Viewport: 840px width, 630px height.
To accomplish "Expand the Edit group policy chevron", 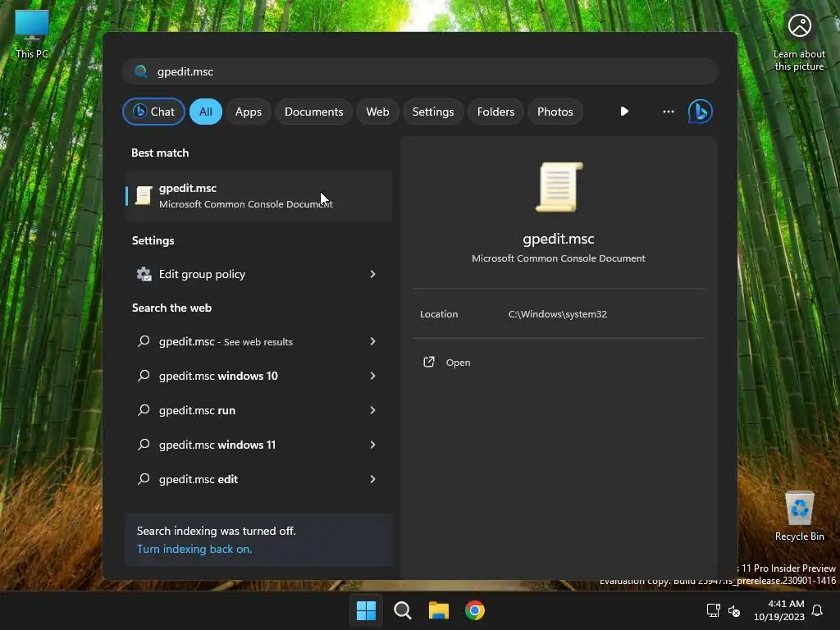I will (x=373, y=274).
